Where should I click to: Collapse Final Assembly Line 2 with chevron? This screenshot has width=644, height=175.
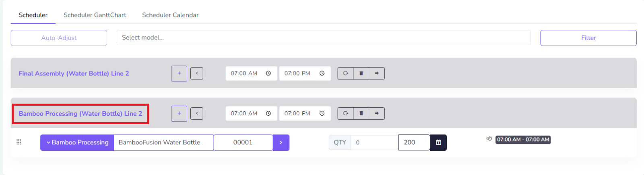coord(197,73)
